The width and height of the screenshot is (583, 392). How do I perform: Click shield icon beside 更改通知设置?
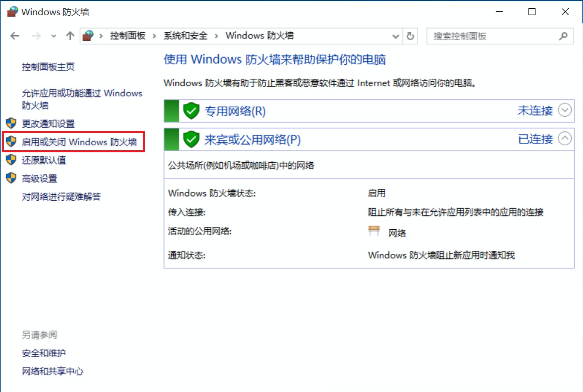pyautogui.click(x=11, y=123)
